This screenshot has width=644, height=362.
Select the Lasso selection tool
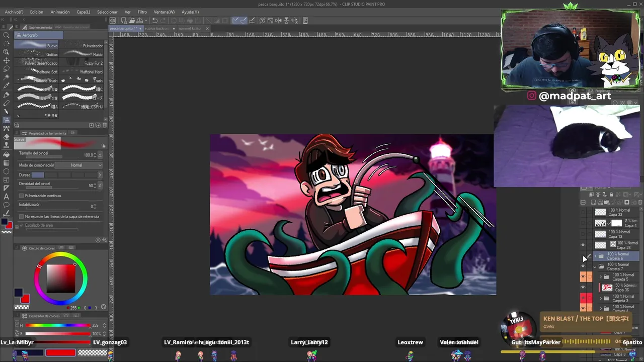coord(7,69)
